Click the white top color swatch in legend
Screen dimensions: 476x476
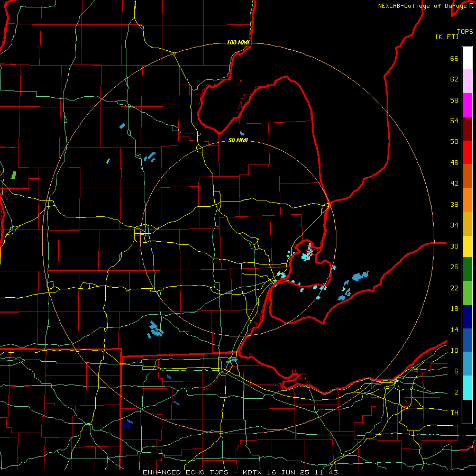pyautogui.click(x=467, y=58)
